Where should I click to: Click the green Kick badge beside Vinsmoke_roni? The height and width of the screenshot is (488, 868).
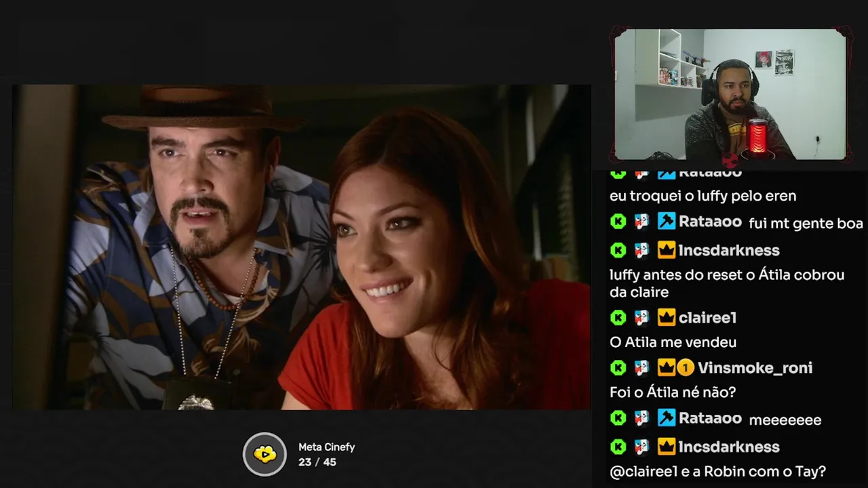tap(618, 367)
